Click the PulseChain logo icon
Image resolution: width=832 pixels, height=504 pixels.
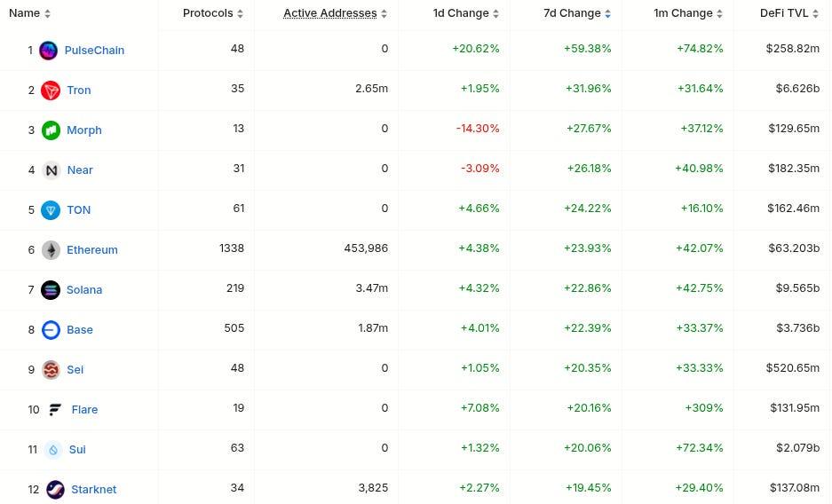click(49, 51)
